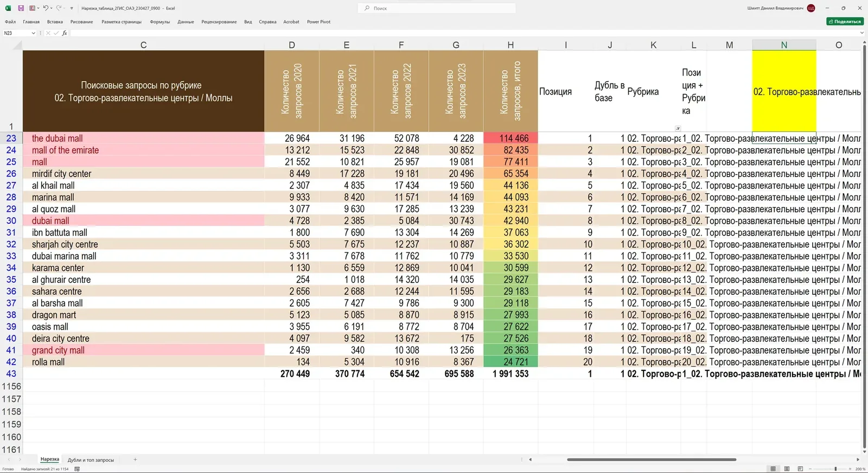Open the Customize Quick Access Toolbar arrow

coord(72,8)
